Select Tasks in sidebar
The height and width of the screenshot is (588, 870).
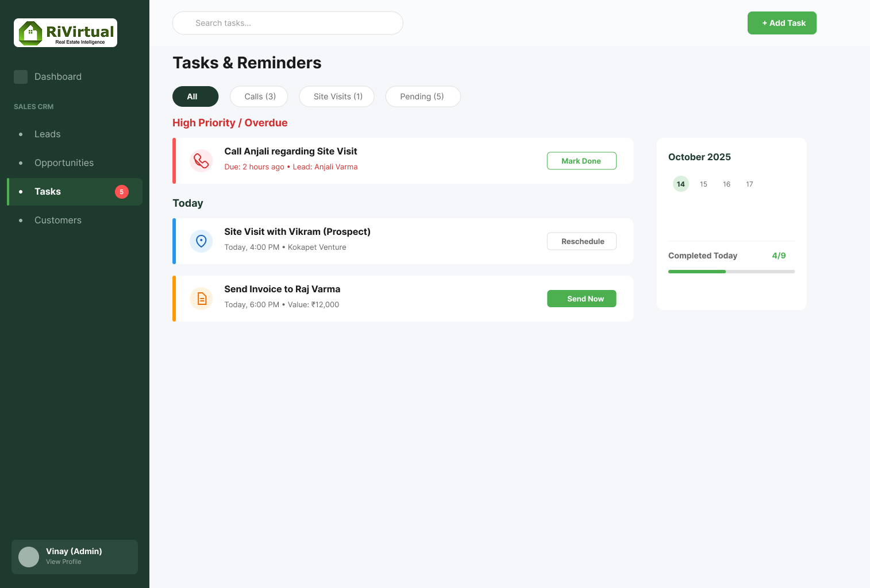75,192
